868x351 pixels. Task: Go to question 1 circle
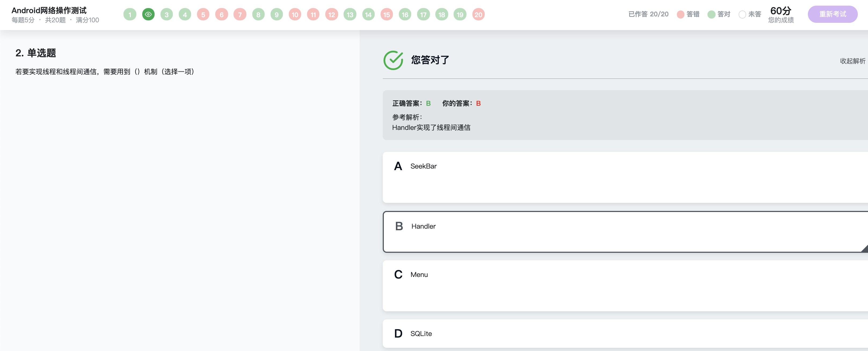pyautogui.click(x=130, y=14)
